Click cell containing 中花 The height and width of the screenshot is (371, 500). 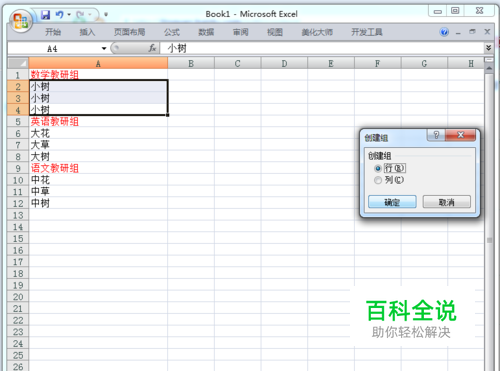click(x=98, y=180)
